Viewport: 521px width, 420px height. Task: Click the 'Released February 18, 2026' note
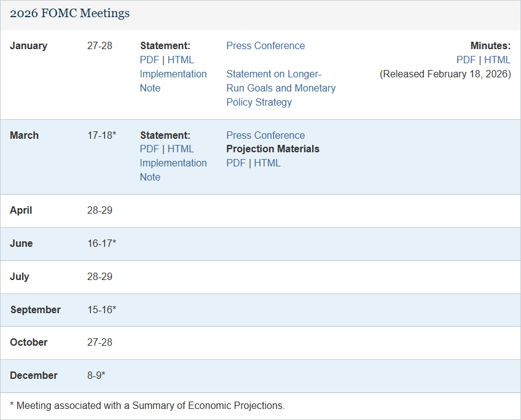click(x=445, y=74)
